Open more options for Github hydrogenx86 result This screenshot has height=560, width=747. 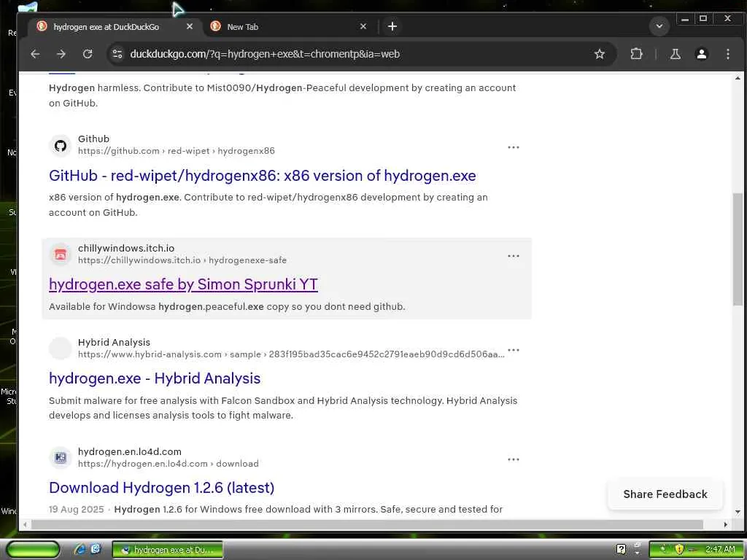click(x=513, y=147)
